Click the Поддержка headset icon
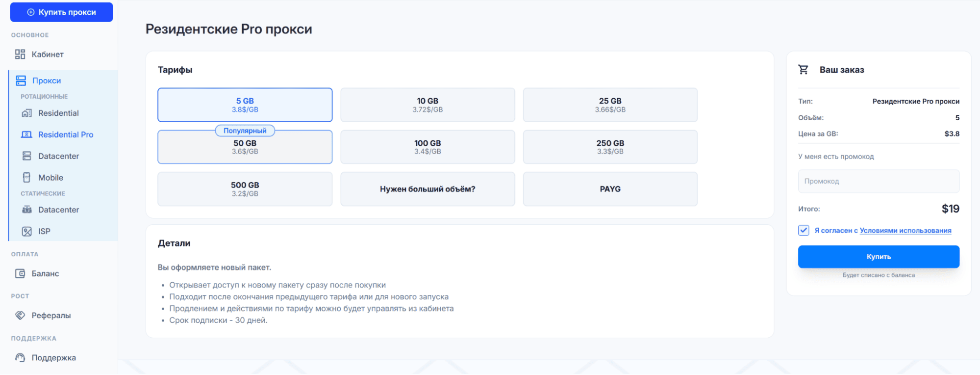980x375 pixels. point(20,357)
